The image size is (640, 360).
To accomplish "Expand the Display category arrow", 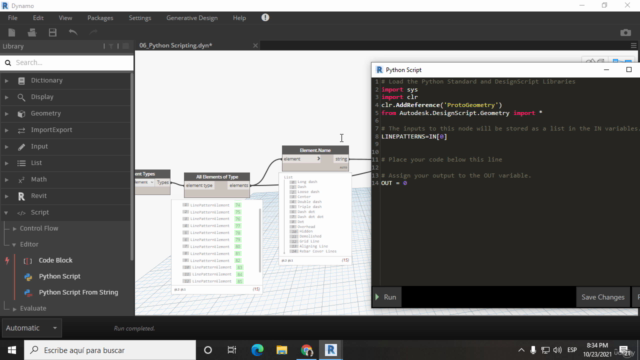I will click(7, 97).
